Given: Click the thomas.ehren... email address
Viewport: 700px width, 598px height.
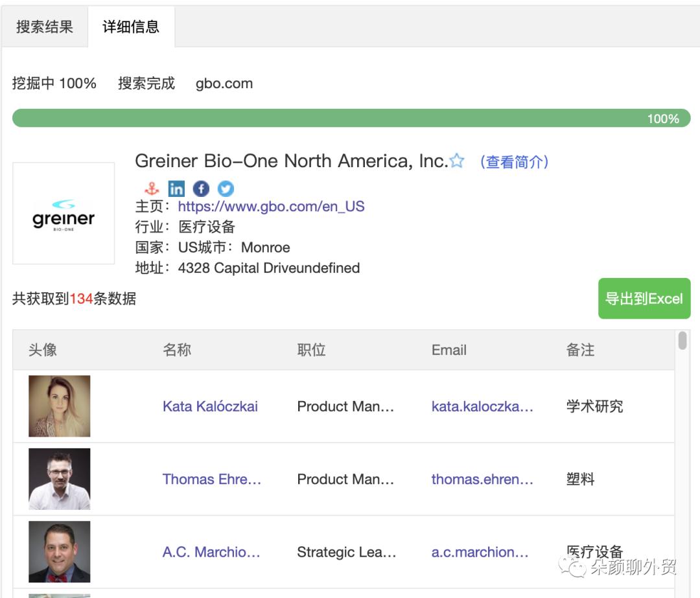Looking at the screenshot, I should coord(482,479).
